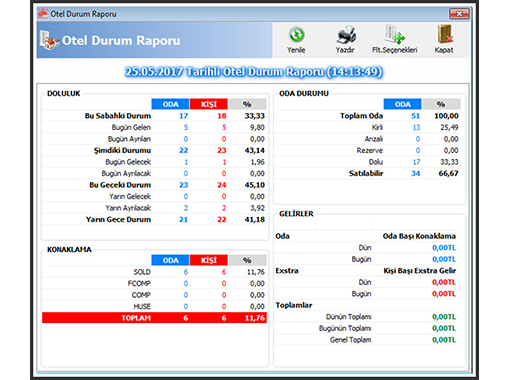
Task: Click the red TOPLAM total row
Action: tap(154, 318)
